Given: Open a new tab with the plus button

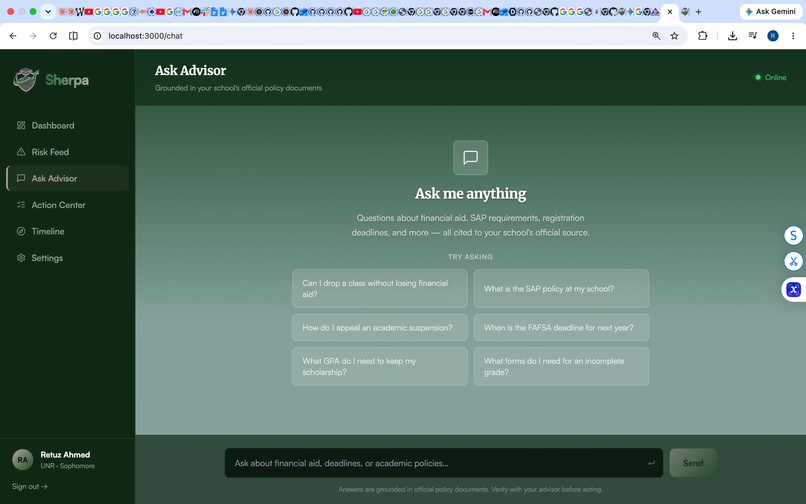Looking at the screenshot, I should 698,11.
